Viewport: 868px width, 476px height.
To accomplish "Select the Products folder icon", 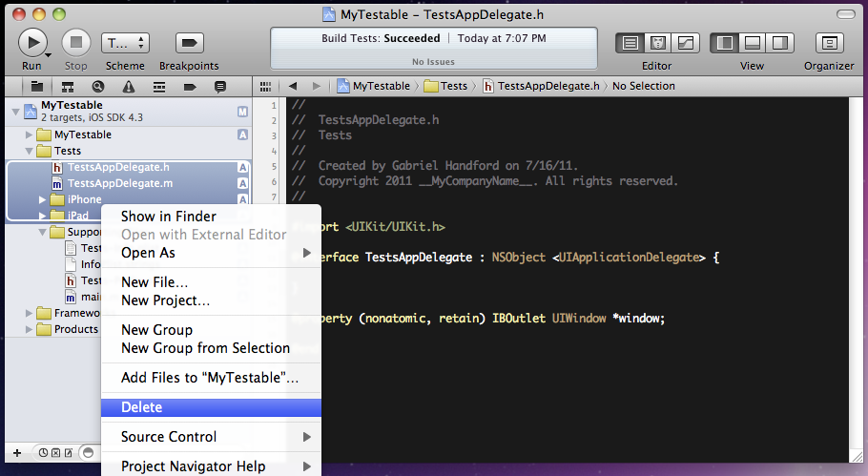I will point(44,329).
